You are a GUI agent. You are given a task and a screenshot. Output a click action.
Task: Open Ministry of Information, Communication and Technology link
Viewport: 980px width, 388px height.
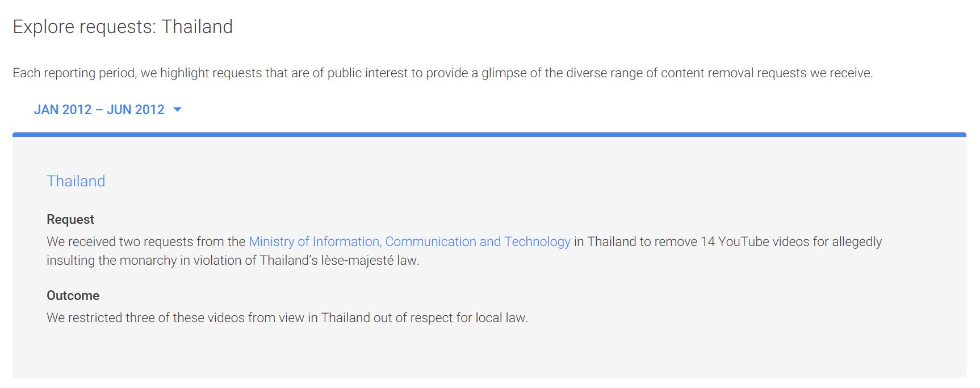point(409,241)
